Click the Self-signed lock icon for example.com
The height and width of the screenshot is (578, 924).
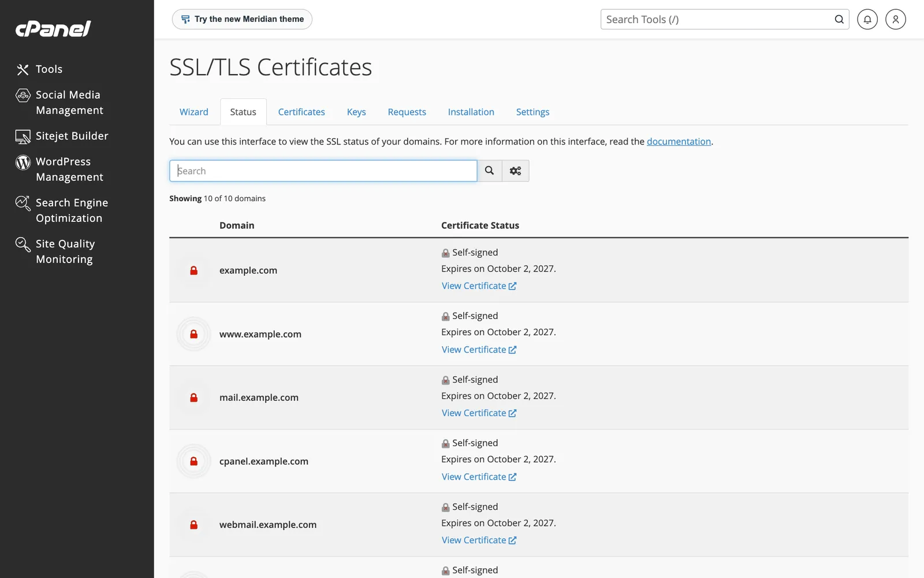[x=445, y=253]
